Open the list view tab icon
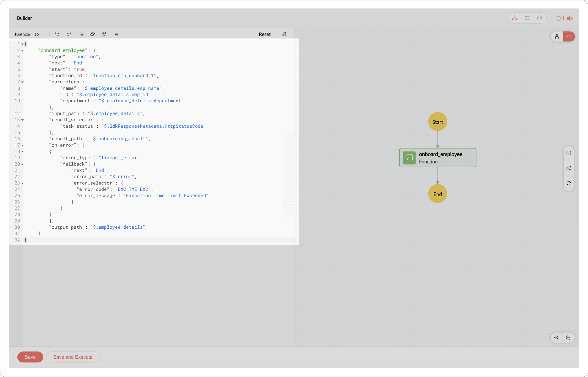The height and width of the screenshot is (377, 588). [x=527, y=18]
